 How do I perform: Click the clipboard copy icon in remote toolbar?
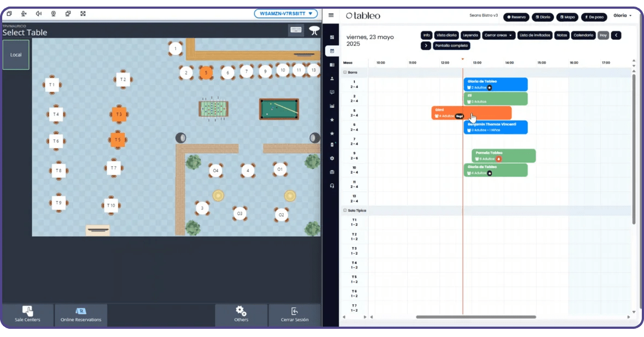(9, 14)
